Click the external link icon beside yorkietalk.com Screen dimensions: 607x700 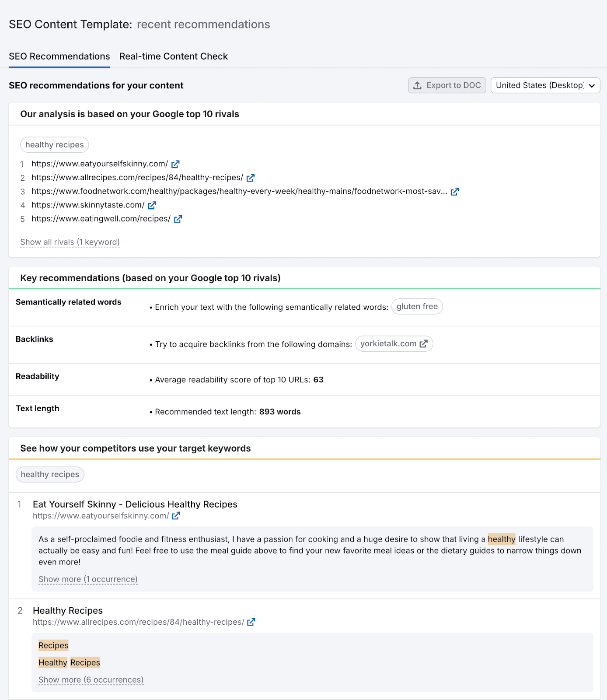pyautogui.click(x=423, y=344)
